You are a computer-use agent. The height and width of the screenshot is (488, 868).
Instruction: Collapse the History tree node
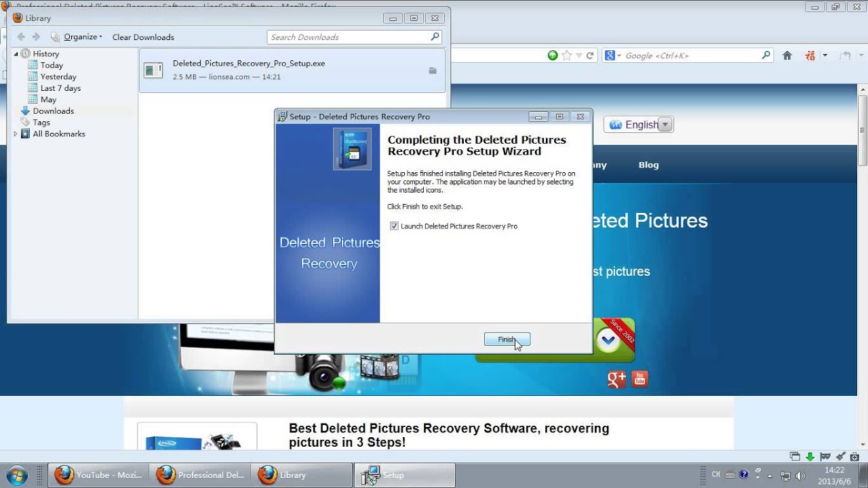pos(16,54)
